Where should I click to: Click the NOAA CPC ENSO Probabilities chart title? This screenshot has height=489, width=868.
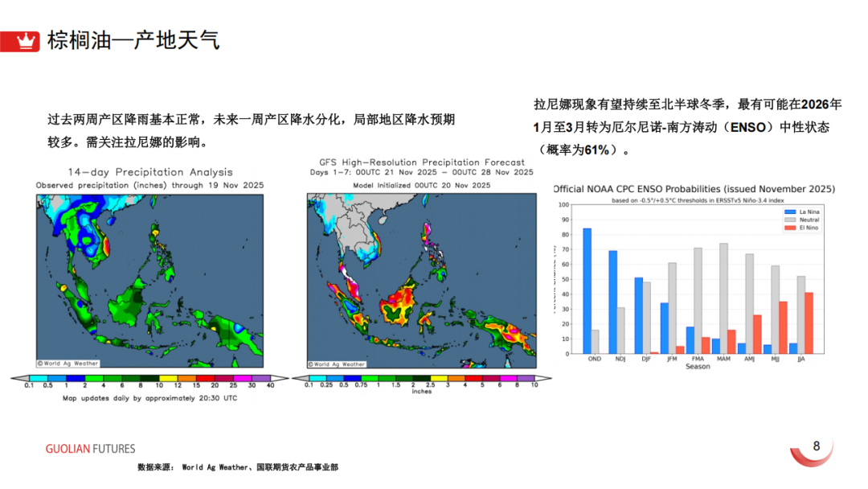(x=694, y=189)
